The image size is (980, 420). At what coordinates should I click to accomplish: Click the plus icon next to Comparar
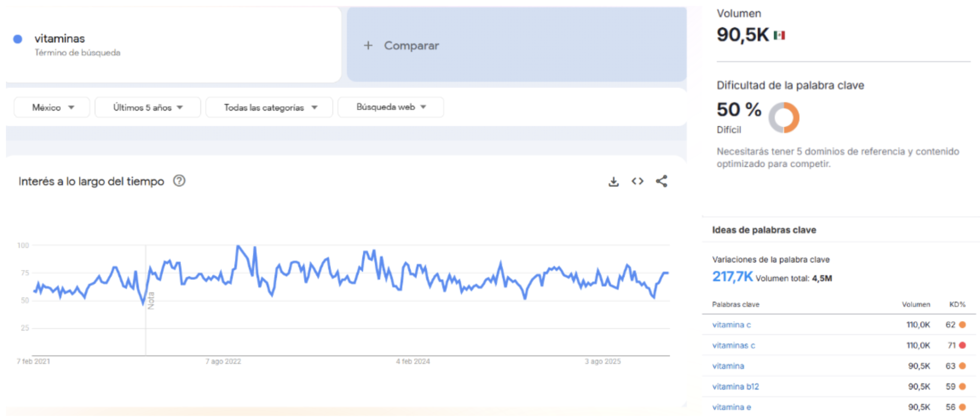tap(368, 45)
